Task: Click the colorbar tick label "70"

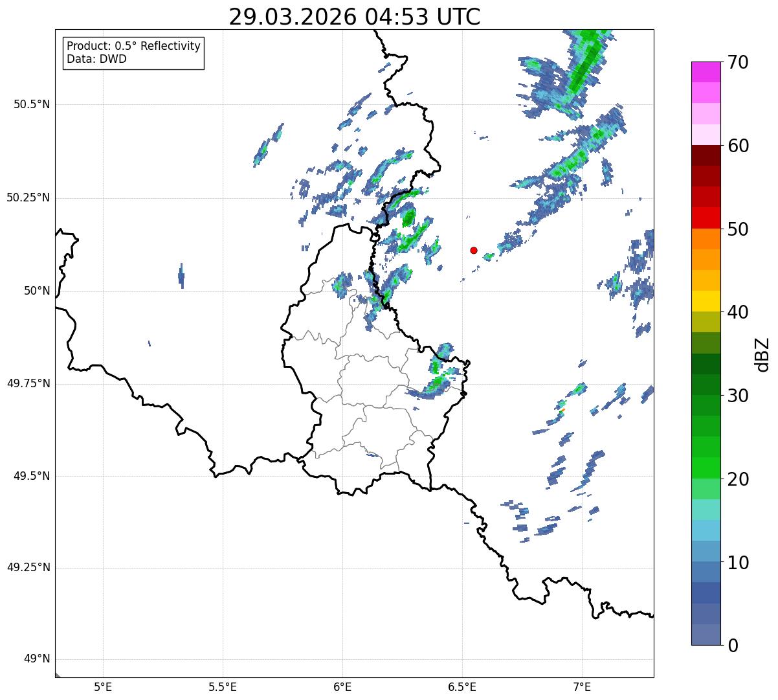Action: click(x=738, y=63)
